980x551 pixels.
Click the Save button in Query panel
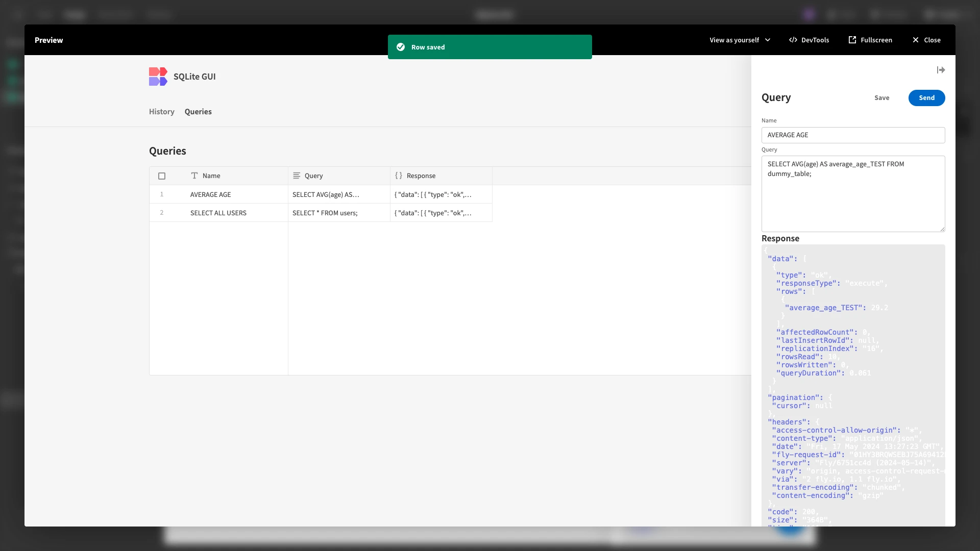tap(881, 98)
